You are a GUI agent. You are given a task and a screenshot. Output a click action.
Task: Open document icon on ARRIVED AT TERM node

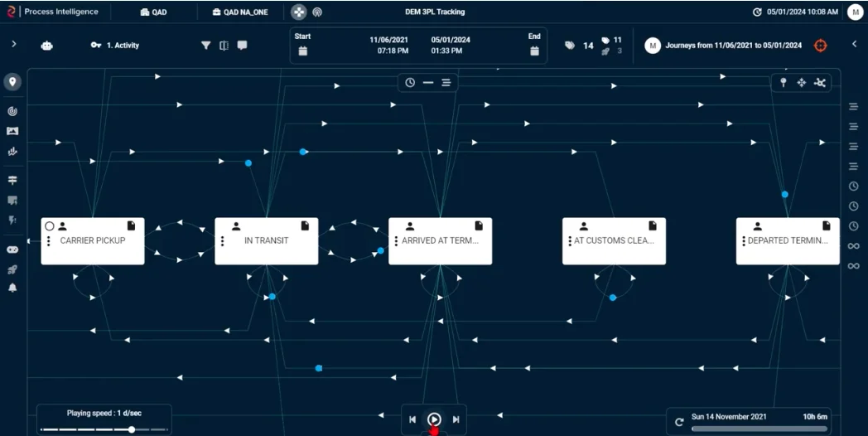tap(479, 225)
